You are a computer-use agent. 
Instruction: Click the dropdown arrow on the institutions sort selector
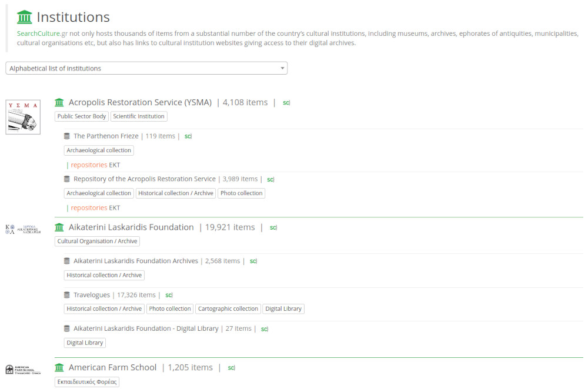pos(282,68)
